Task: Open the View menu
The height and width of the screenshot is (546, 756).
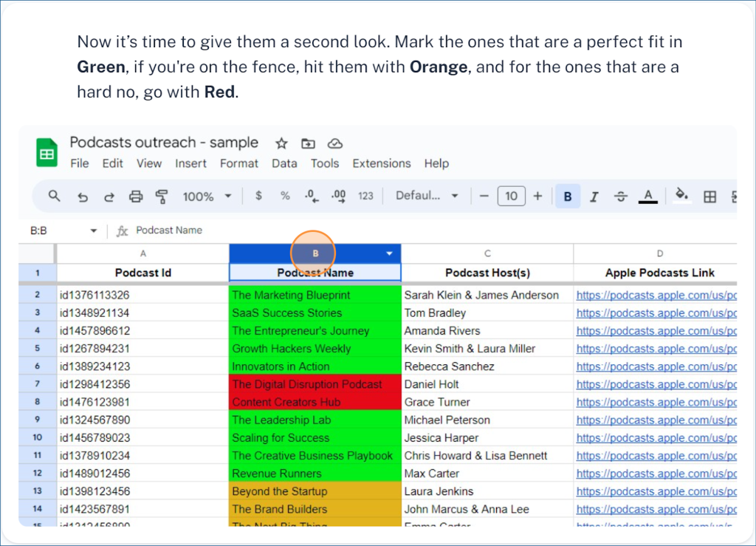Action: (x=149, y=163)
